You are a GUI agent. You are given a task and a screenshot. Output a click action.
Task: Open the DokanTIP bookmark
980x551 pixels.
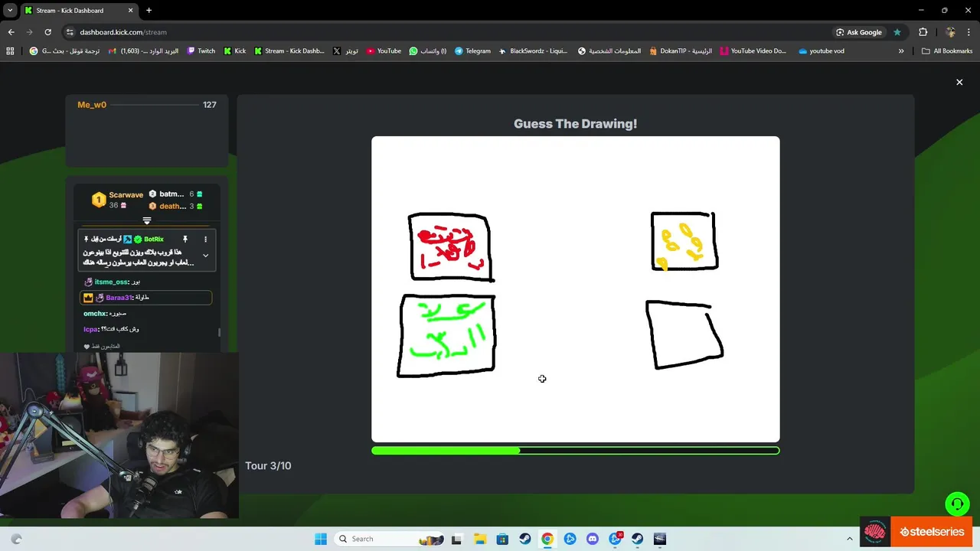coord(680,51)
